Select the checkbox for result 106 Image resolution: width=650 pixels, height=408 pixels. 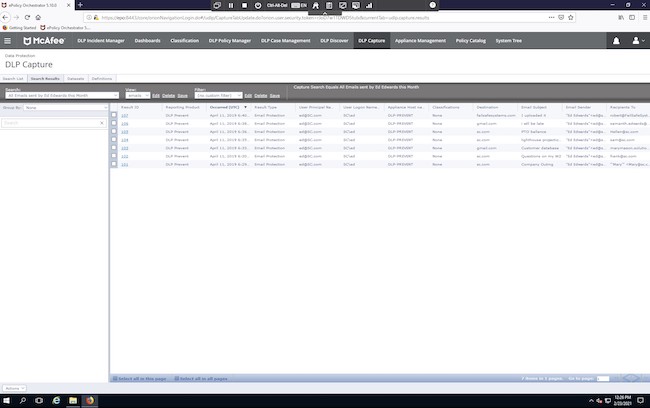click(114, 123)
